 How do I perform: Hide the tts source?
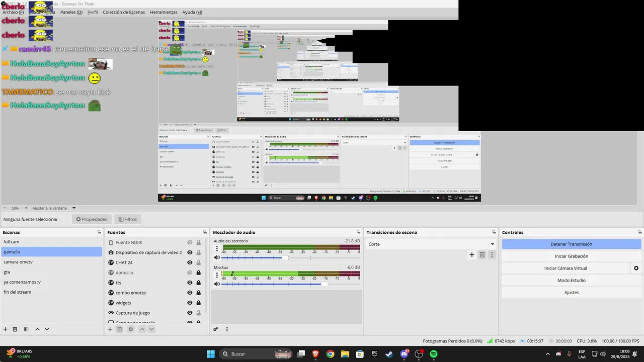(x=190, y=283)
